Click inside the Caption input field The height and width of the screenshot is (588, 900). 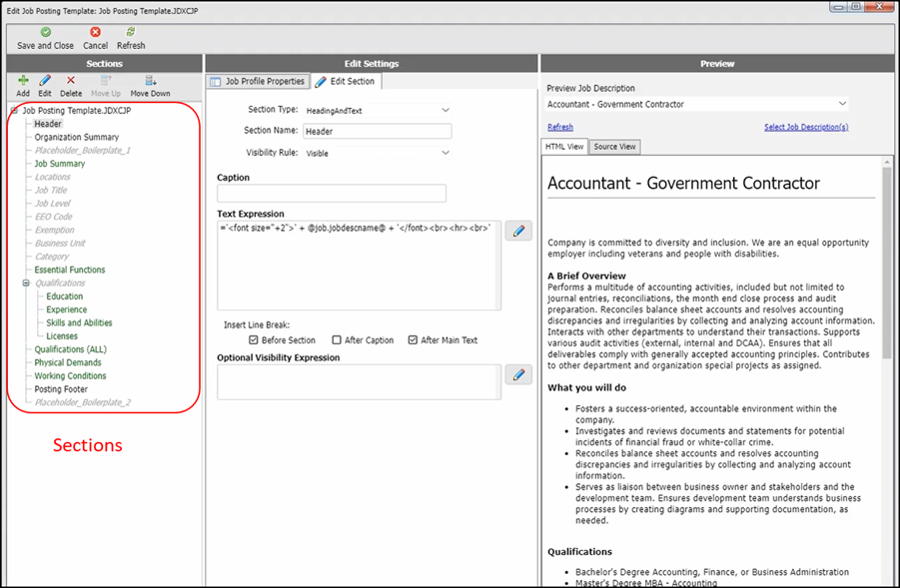tap(331, 194)
